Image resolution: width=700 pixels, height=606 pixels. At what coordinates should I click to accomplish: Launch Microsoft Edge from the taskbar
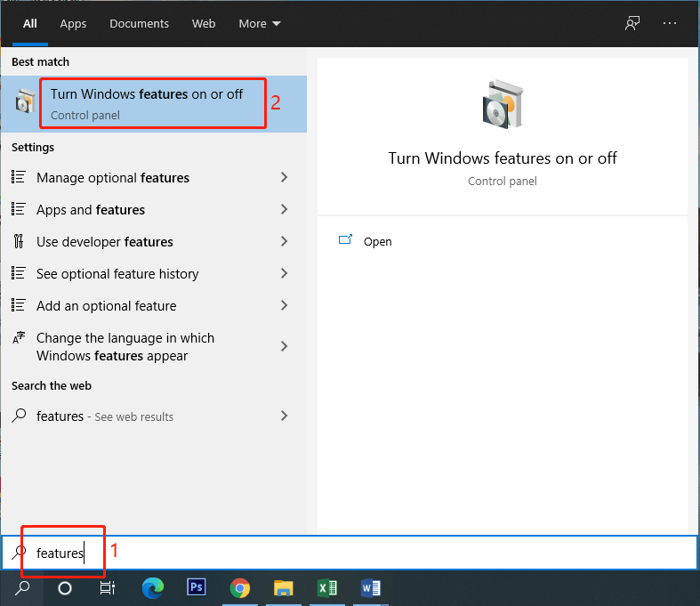pyautogui.click(x=153, y=587)
